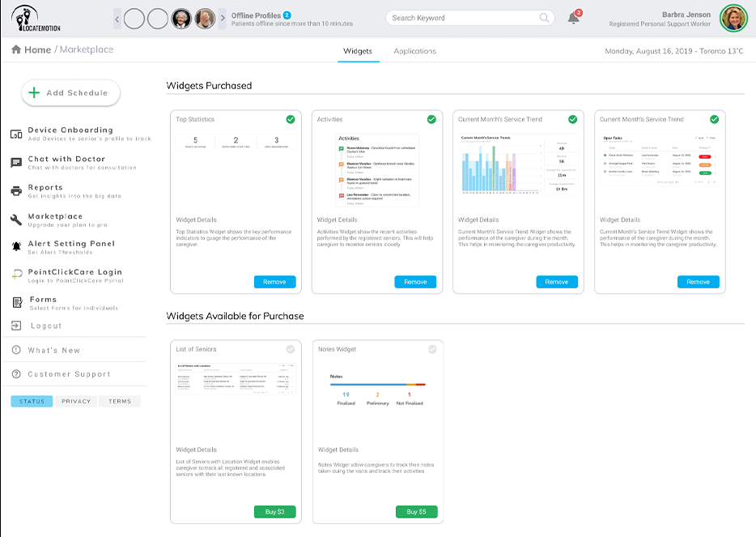Click the blue STATUS footer label

[32, 402]
